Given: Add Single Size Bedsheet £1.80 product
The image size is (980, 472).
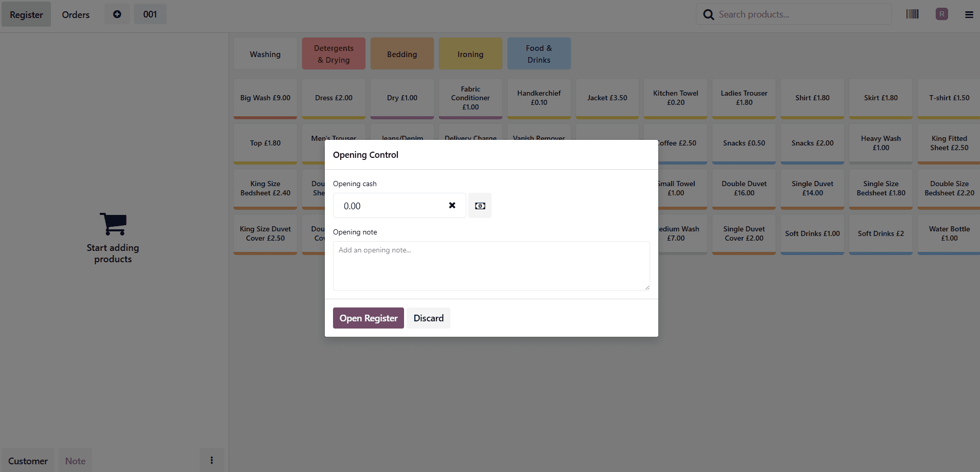Looking at the screenshot, I should click(x=881, y=189).
